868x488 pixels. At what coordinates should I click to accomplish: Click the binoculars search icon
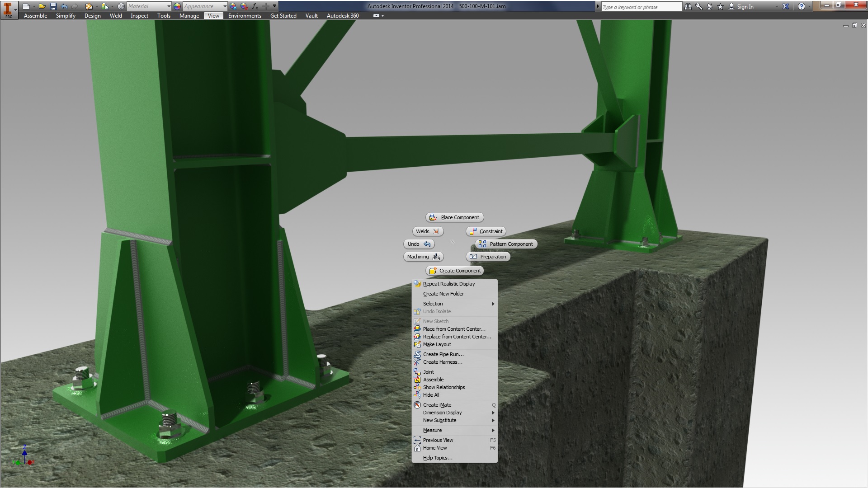[688, 6]
